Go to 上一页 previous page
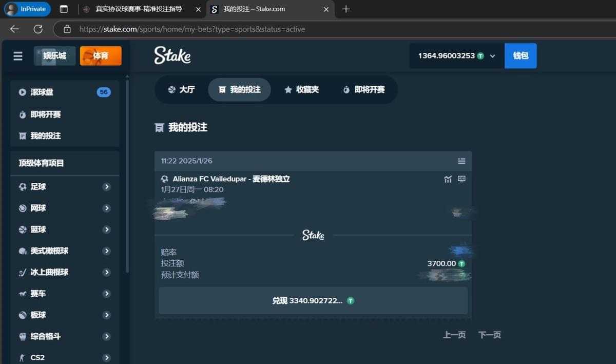 click(x=454, y=335)
